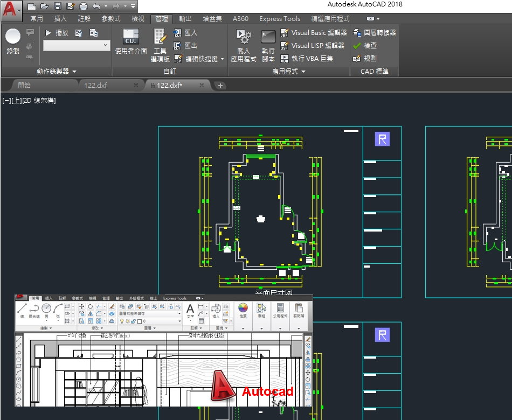512x420 pixels.
Task: Start action recording with 錄製 button
Action: (x=13, y=41)
